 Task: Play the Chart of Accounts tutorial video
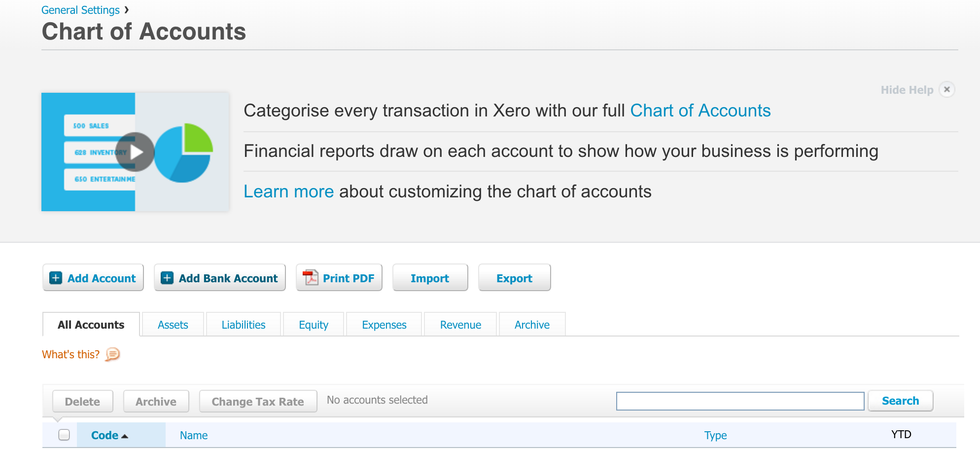(x=136, y=152)
